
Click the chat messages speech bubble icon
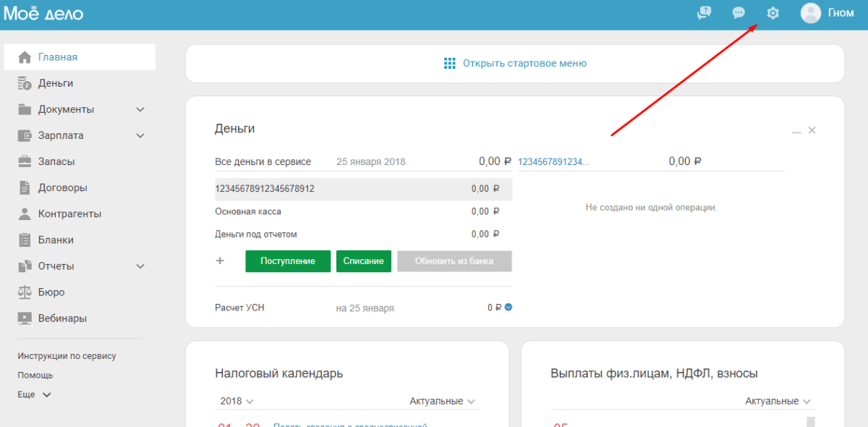click(x=739, y=13)
